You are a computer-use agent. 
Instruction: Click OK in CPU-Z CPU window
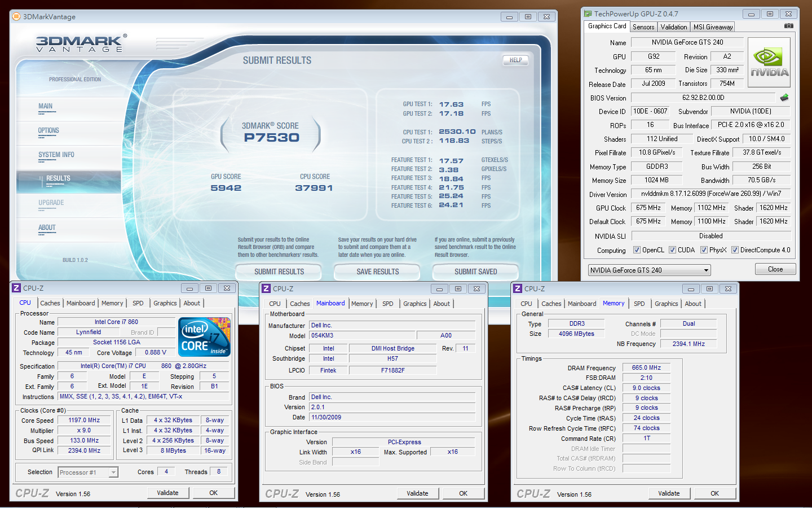pyautogui.click(x=213, y=493)
